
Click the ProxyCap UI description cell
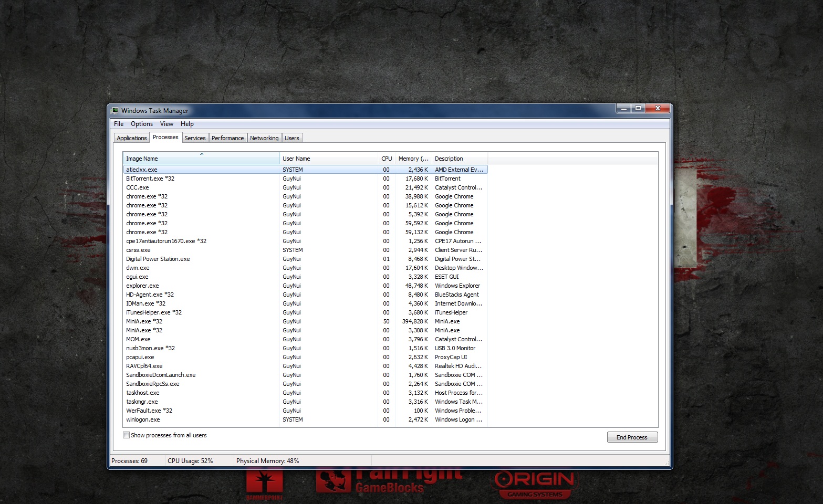[x=451, y=357]
